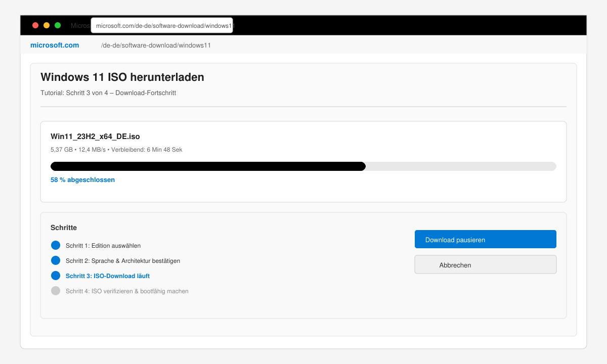607x364 pixels.
Task: Select the Schritt 3 active step circle
Action: pyautogui.click(x=56, y=276)
